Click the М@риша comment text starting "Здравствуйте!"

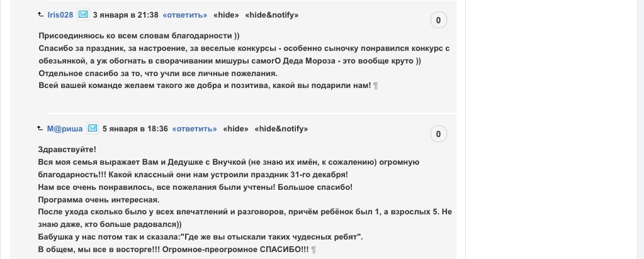coord(67,150)
